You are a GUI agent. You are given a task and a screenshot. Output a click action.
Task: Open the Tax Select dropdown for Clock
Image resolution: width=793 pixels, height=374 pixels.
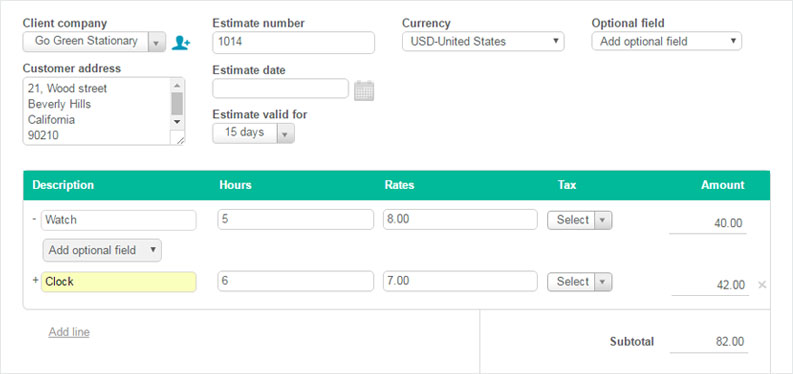[580, 282]
